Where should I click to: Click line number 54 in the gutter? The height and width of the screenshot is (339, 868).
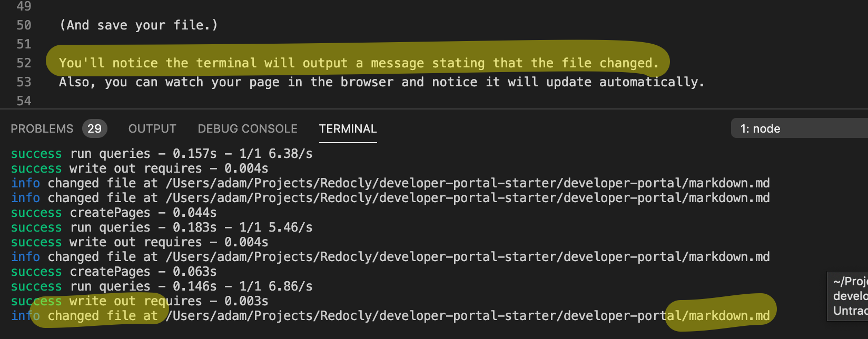click(x=24, y=101)
